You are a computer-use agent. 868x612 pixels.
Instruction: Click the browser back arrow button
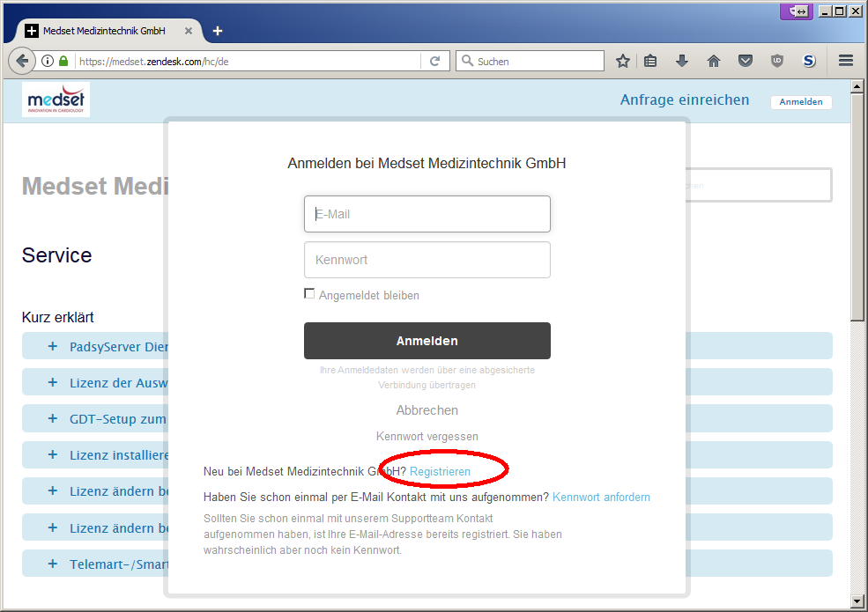pyautogui.click(x=21, y=61)
